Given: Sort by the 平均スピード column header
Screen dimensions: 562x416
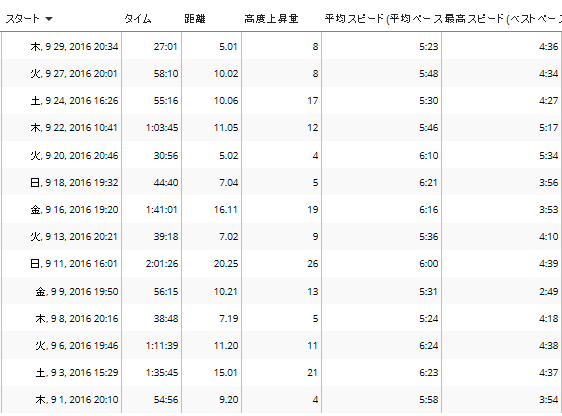Looking at the screenshot, I should pyautogui.click(x=383, y=19).
